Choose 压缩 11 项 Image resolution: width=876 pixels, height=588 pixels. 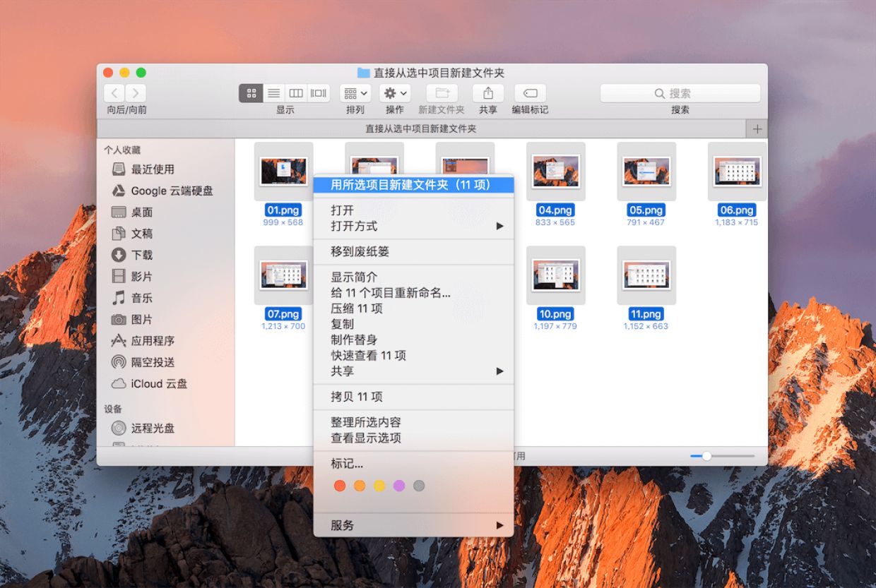[x=414, y=308]
